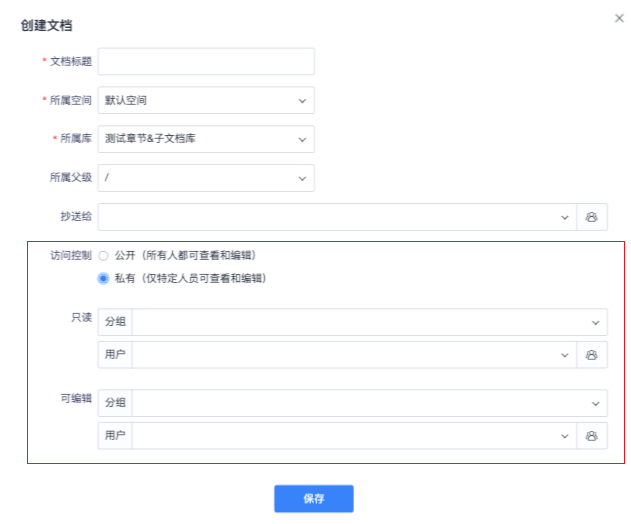Select the 公开 access radio button
The width and height of the screenshot is (631, 524).
(x=103, y=256)
